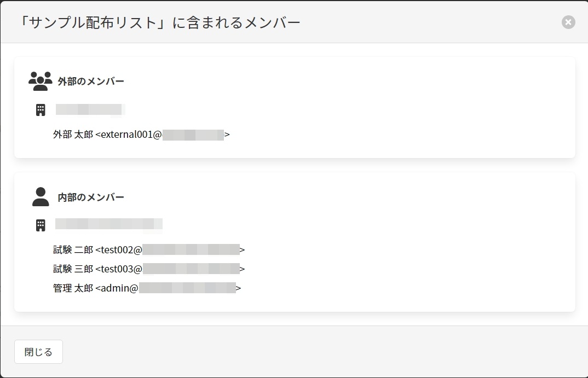Screen dimensions: 588x378
Task: Select the 内部のメンバー heading
Action: [x=91, y=197]
